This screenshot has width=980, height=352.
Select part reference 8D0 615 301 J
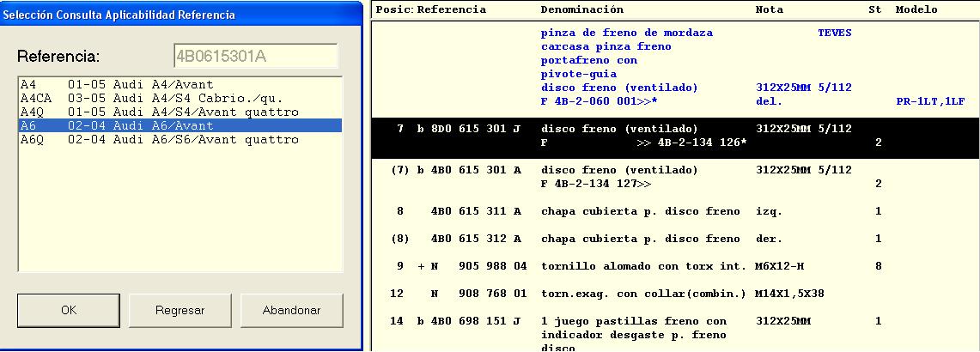[476, 129]
